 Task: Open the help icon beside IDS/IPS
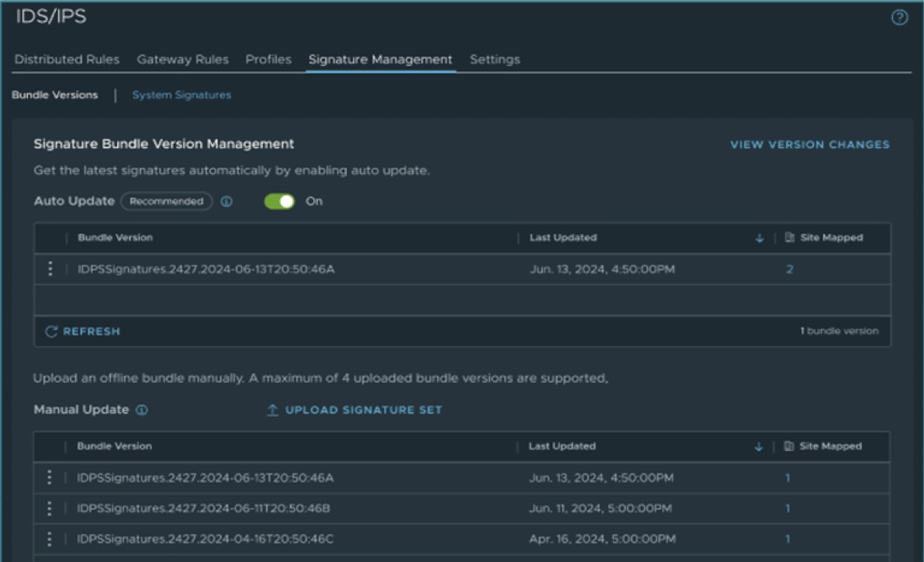899,18
